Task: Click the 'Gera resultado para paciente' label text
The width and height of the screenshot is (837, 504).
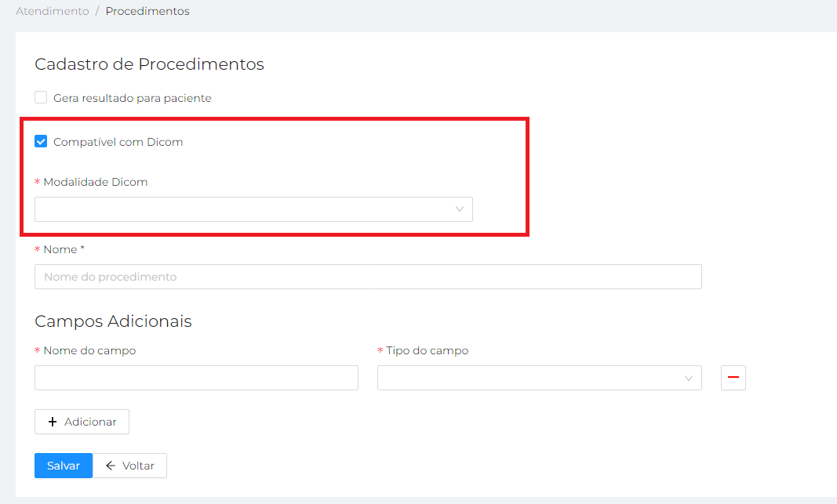Action: [132, 98]
